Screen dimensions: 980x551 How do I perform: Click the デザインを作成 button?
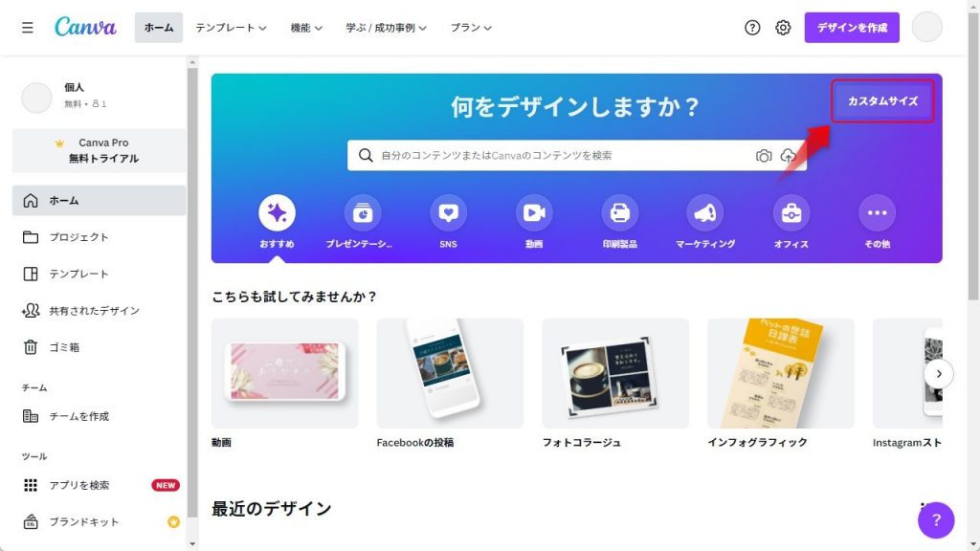(852, 28)
